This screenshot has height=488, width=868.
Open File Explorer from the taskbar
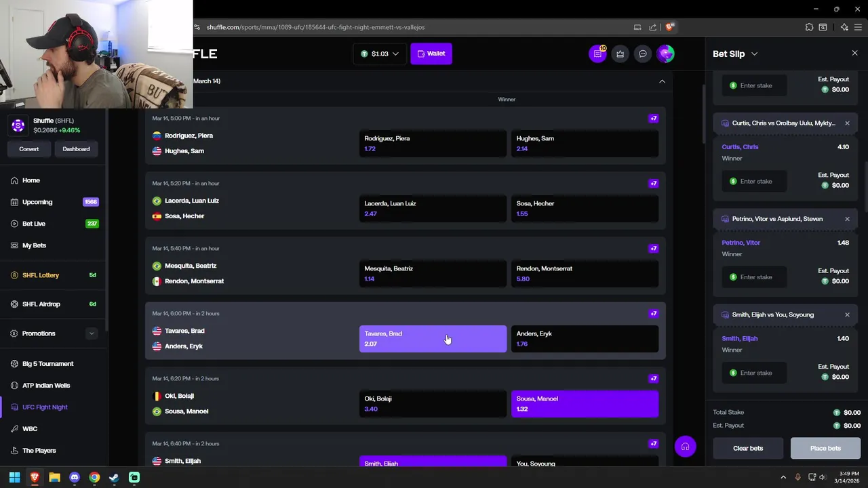[54, 477]
